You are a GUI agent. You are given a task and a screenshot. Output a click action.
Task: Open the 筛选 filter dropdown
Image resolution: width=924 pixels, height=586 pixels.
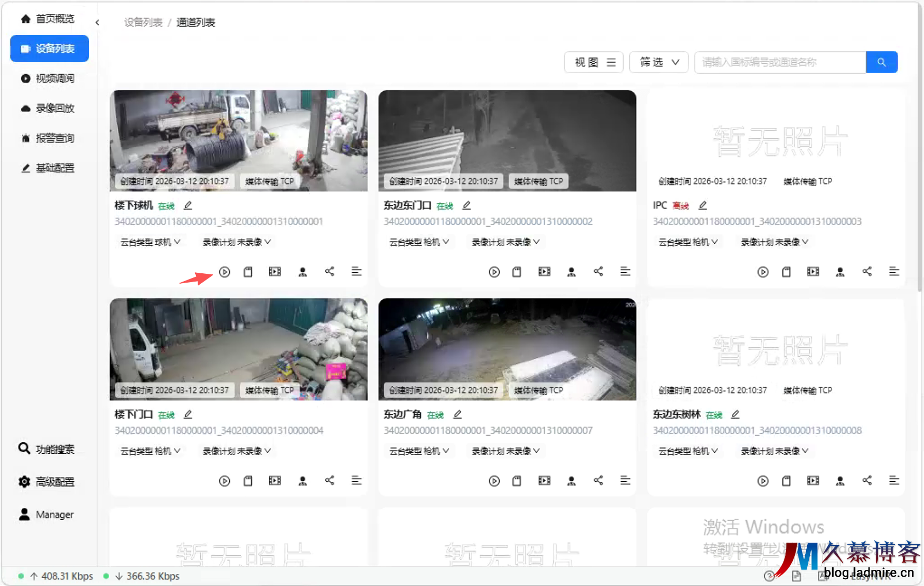(658, 62)
